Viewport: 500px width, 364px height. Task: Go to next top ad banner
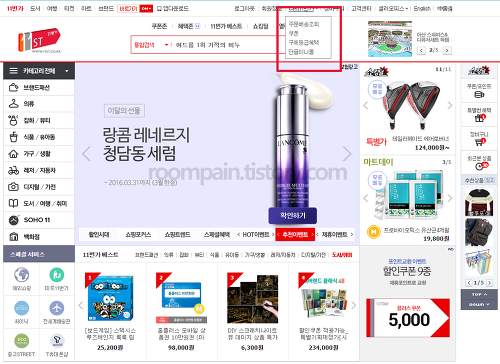447,50
